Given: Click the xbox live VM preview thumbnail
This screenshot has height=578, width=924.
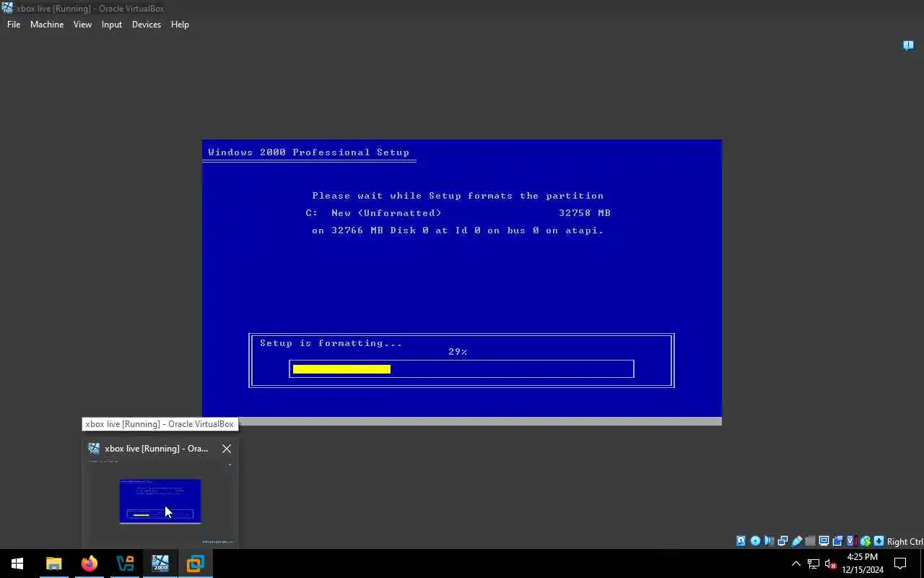Looking at the screenshot, I should (160, 501).
